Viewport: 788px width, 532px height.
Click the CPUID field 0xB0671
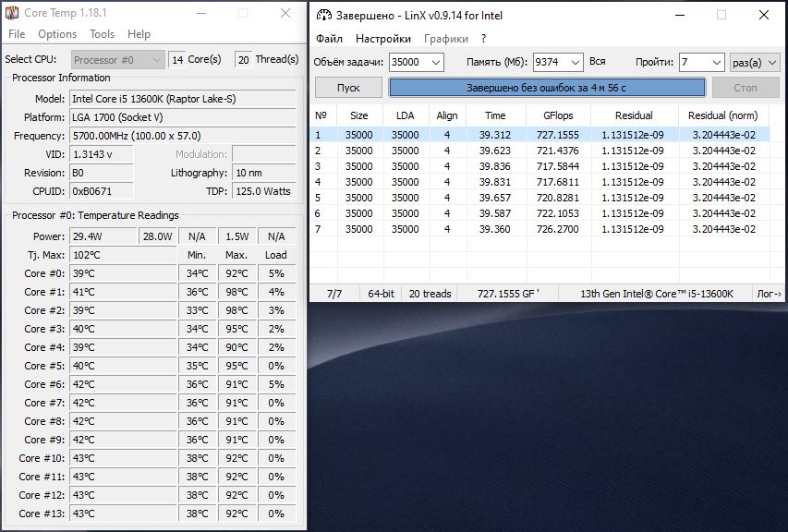pos(101,191)
